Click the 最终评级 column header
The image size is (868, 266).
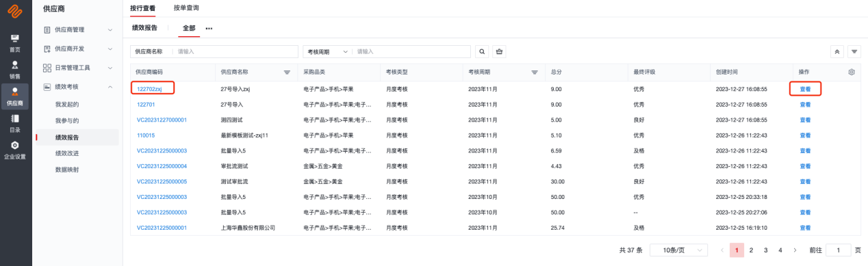[x=644, y=72]
